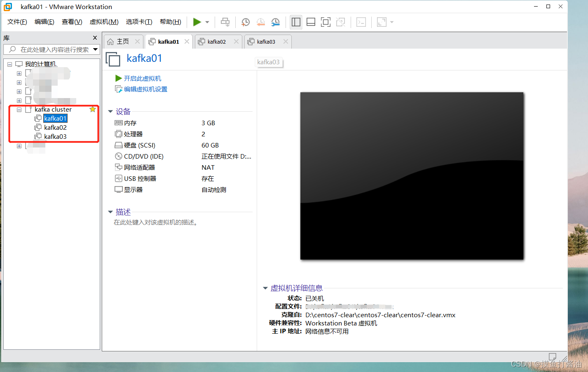Screen dimensions: 588x372
Task: Open the 帮助(H) menu
Action: coord(170,22)
